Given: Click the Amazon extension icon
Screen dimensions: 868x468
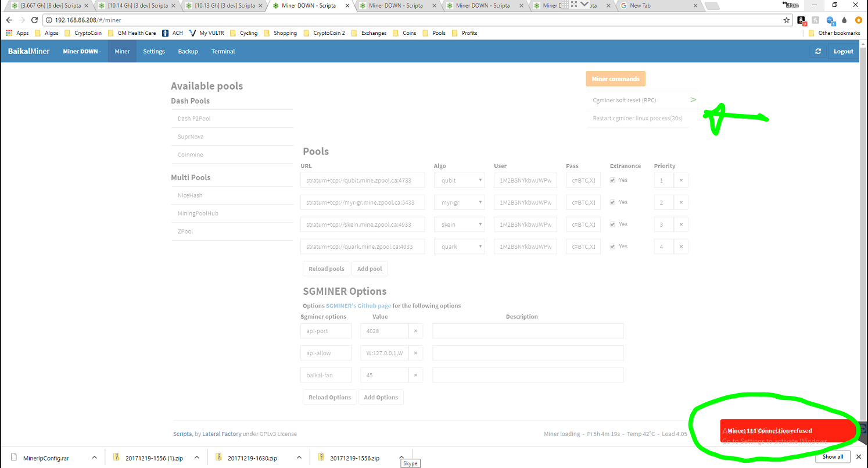Looking at the screenshot, I should click(801, 20).
